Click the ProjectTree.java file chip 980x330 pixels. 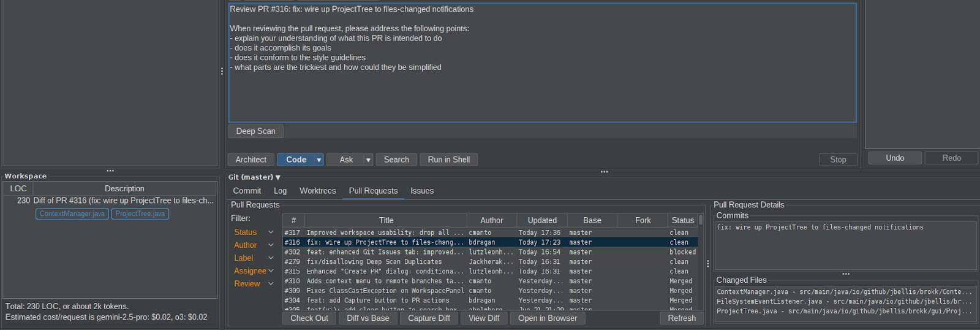pyautogui.click(x=140, y=214)
